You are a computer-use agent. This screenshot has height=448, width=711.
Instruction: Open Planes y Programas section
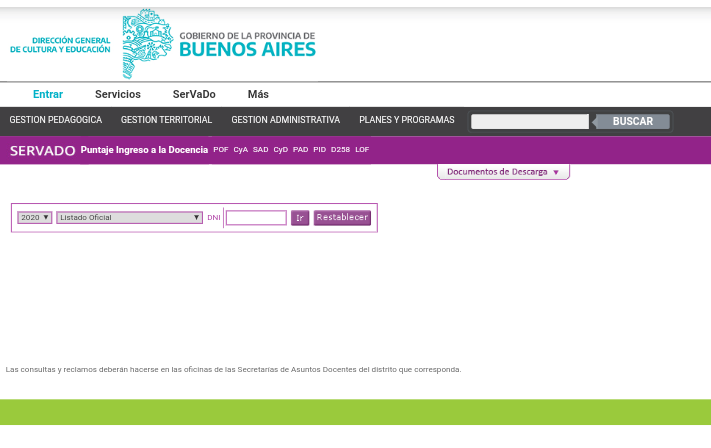407,120
